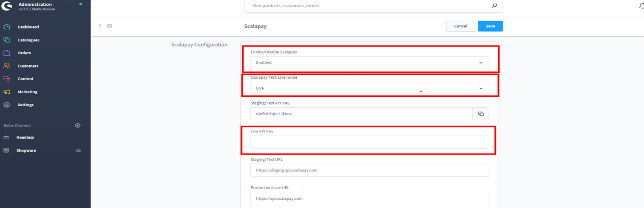Open the Customers section
Viewport: 644px width, 208px height.
click(28, 66)
